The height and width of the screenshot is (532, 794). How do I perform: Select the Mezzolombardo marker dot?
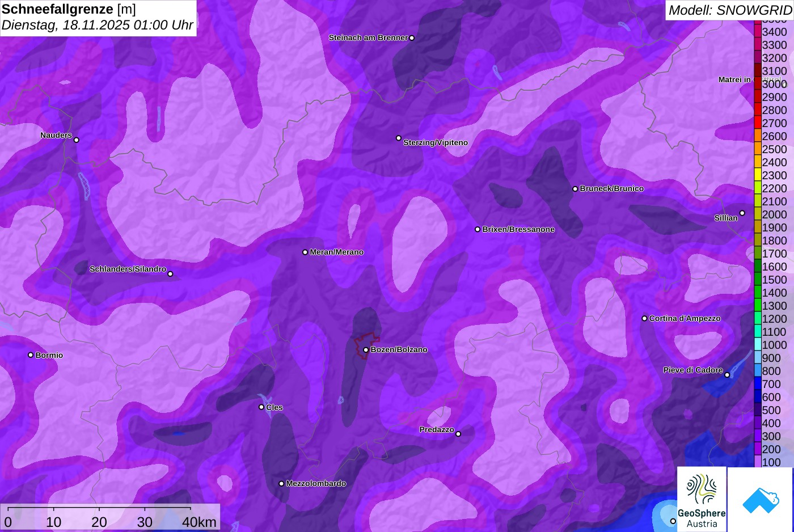pyautogui.click(x=281, y=484)
